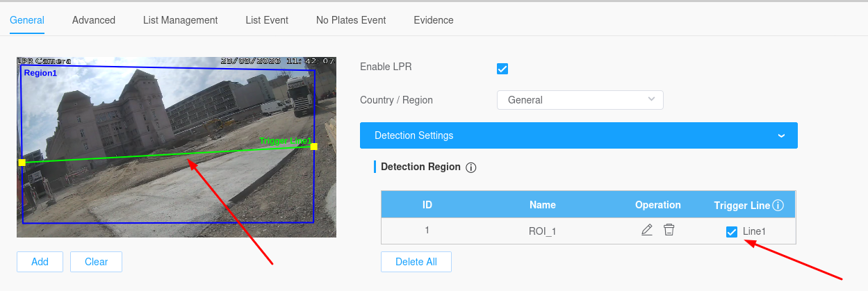
Task: Click the Trigger Line info icon
Action: 778,206
